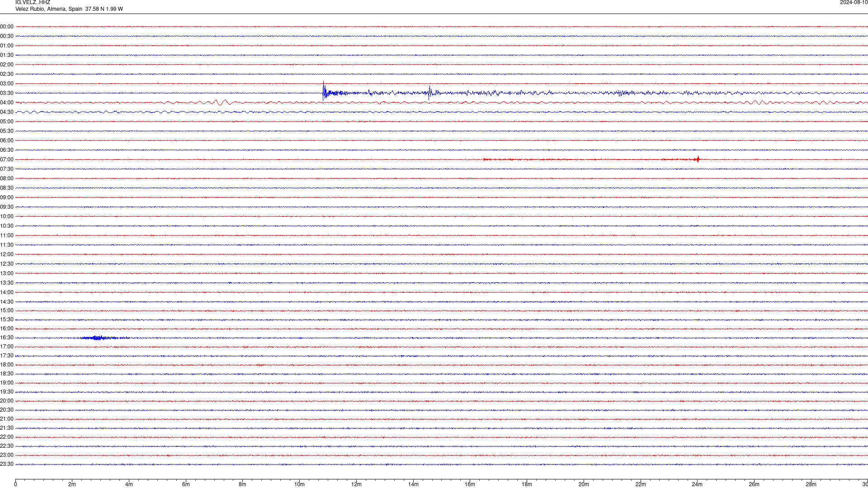
Task: Select the 22:30 time row label
Action: click(7, 446)
